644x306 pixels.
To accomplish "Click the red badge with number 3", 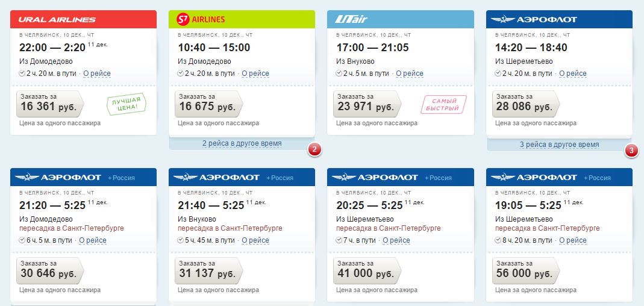I will 631,151.
